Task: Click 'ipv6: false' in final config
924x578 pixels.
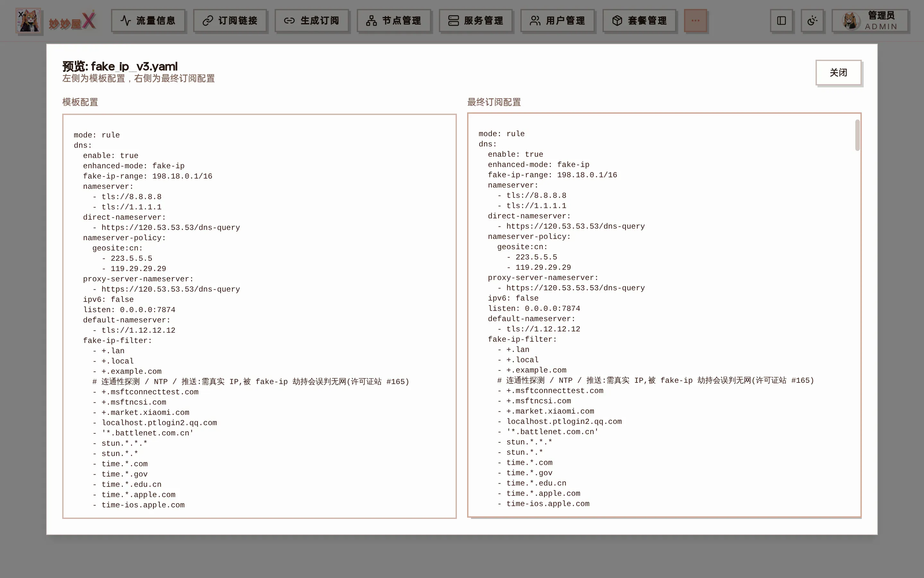Action: (513, 298)
